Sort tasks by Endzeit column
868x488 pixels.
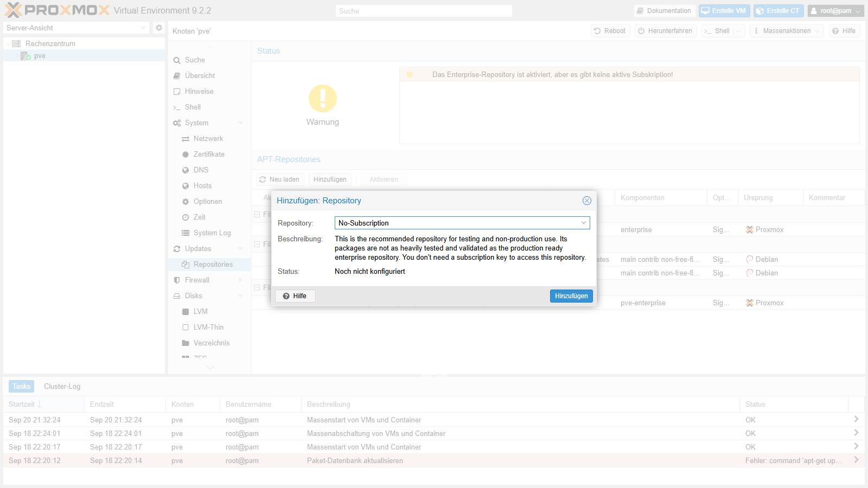point(125,404)
